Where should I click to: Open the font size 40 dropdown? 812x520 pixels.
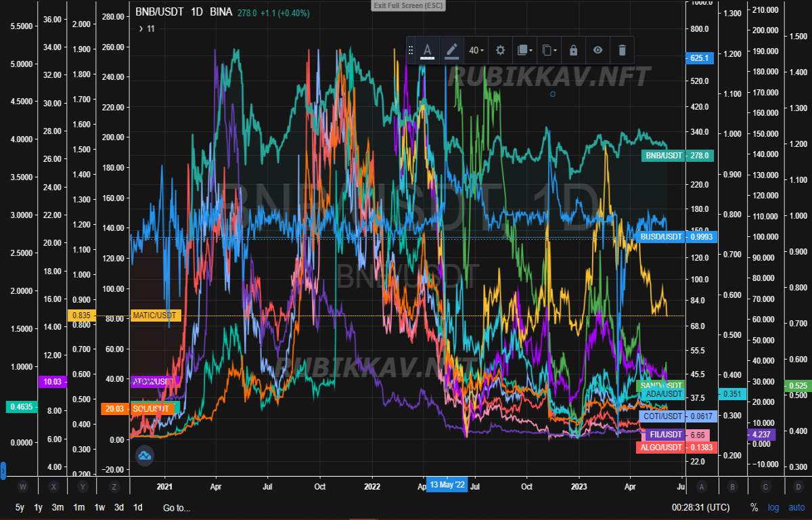(x=477, y=50)
